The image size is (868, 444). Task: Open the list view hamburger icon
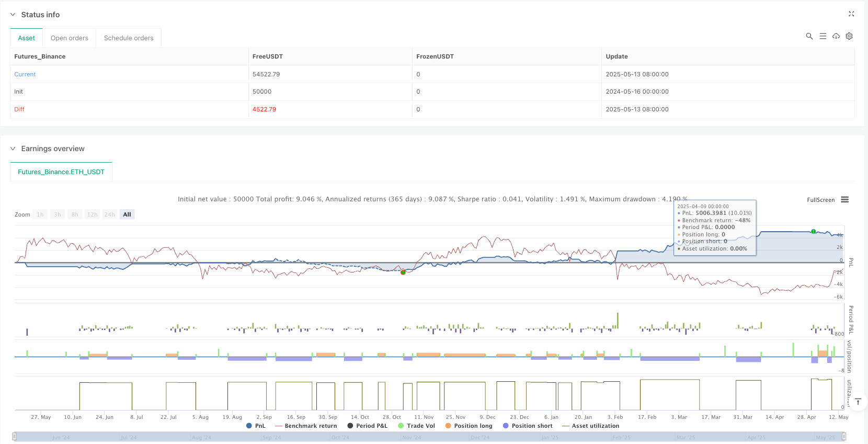click(x=823, y=36)
